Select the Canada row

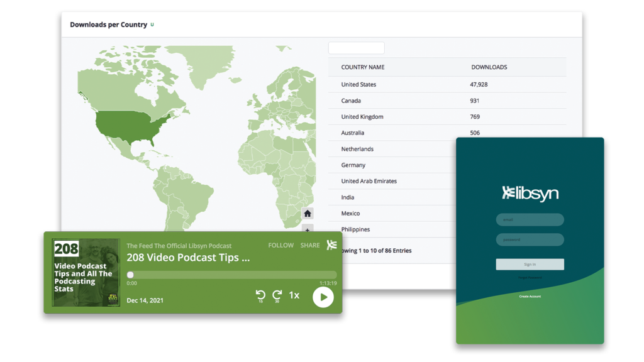(x=447, y=101)
